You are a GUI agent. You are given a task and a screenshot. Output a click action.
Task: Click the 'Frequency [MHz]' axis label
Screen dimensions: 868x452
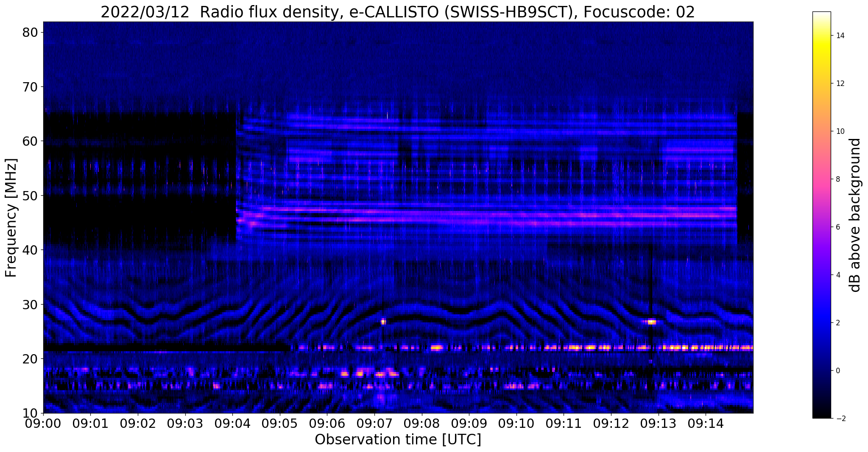tap(11, 218)
